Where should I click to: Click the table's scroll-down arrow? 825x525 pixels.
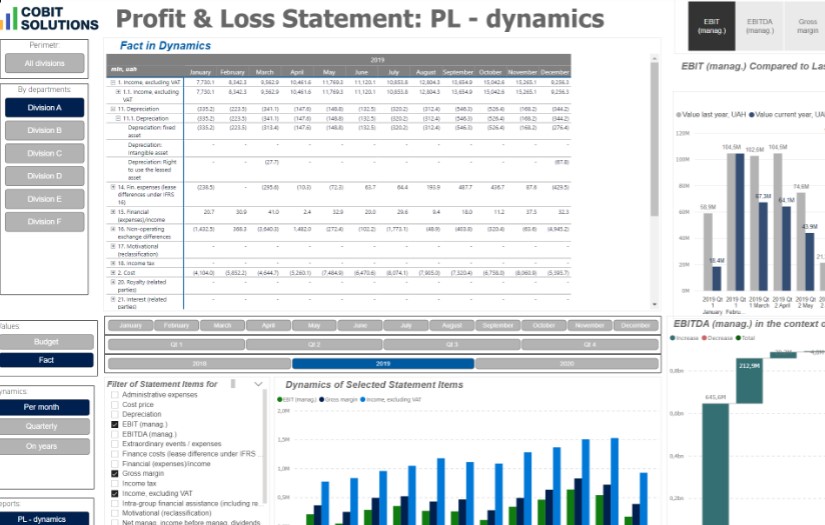[655, 304]
